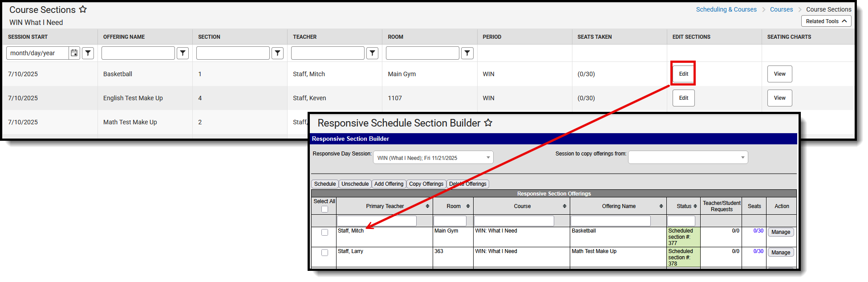The height and width of the screenshot is (282, 868).
Task: Open 0/30 seats link for Basketball
Action: (758, 231)
